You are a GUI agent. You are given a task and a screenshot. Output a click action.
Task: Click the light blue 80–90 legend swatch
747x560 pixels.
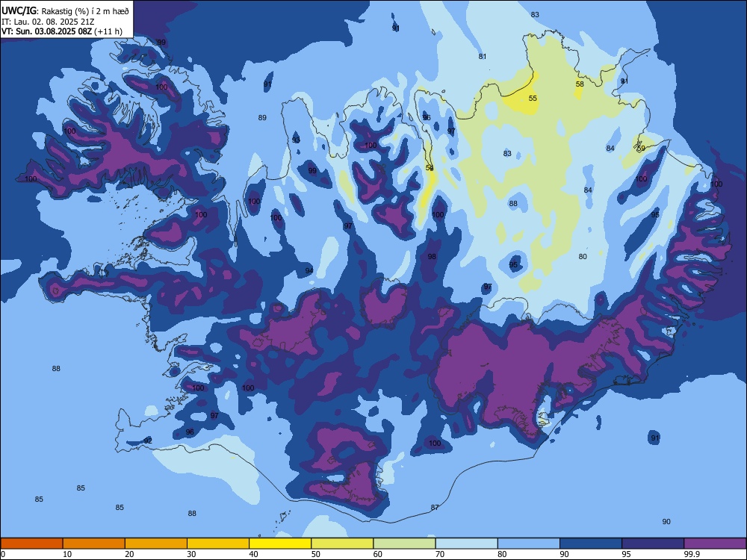(x=529, y=544)
